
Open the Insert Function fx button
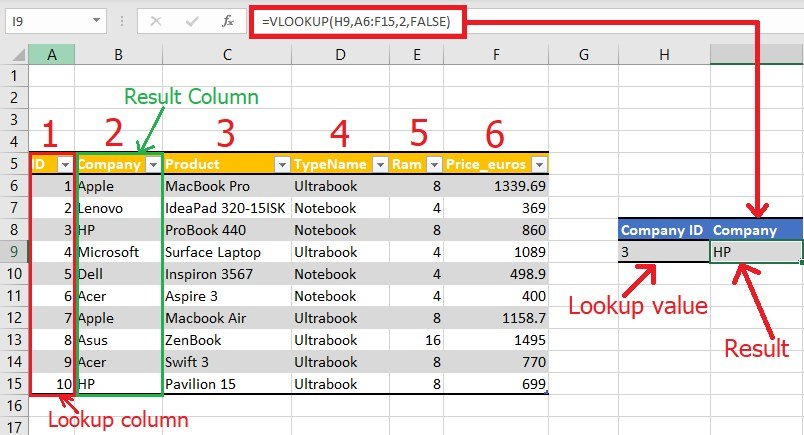tap(228, 22)
